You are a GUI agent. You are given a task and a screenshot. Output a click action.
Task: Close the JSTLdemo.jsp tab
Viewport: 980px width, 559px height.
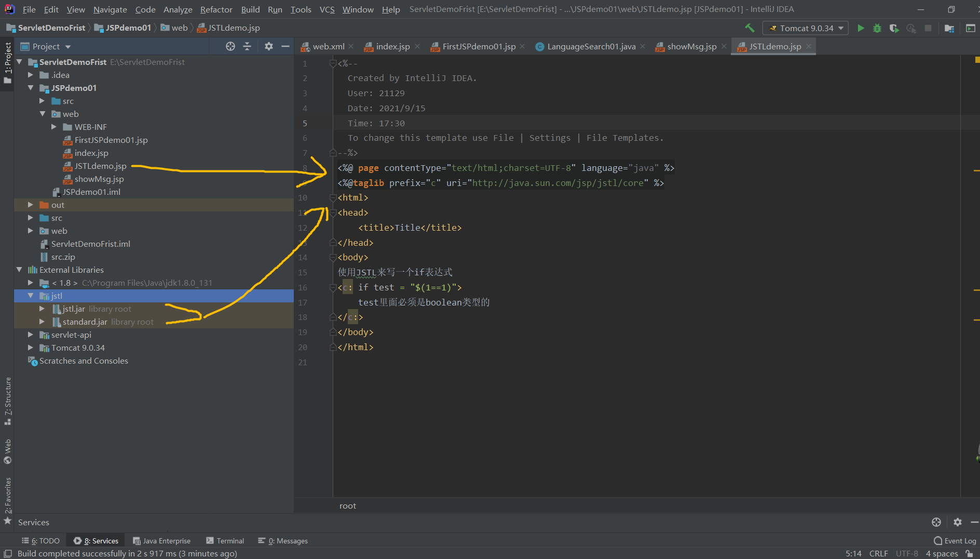click(809, 46)
